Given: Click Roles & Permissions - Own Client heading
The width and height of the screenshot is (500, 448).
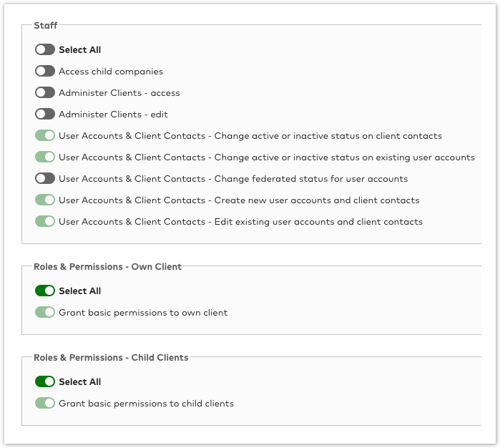Looking at the screenshot, I should tap(107, 266).
